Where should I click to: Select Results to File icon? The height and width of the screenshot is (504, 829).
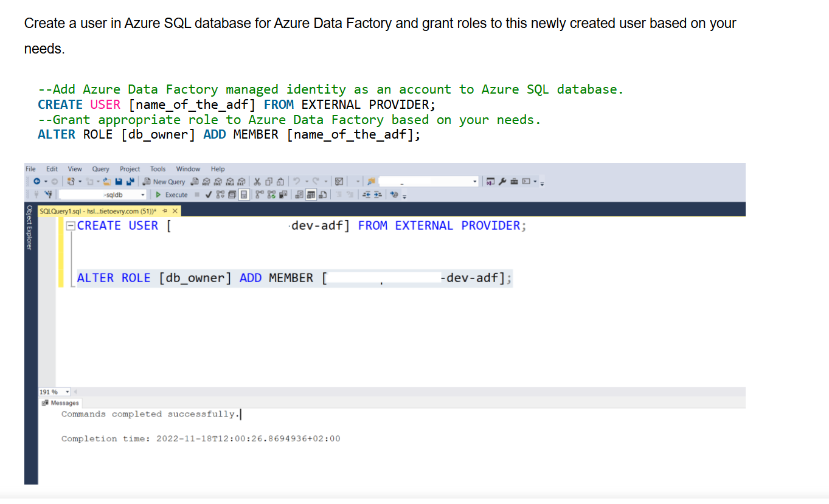pos(323,195)
